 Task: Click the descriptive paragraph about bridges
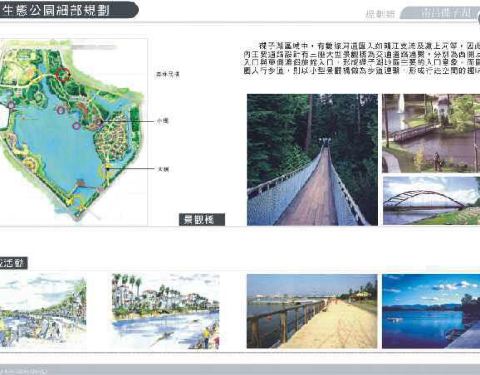pyautogui.click(x=361, y=58)
